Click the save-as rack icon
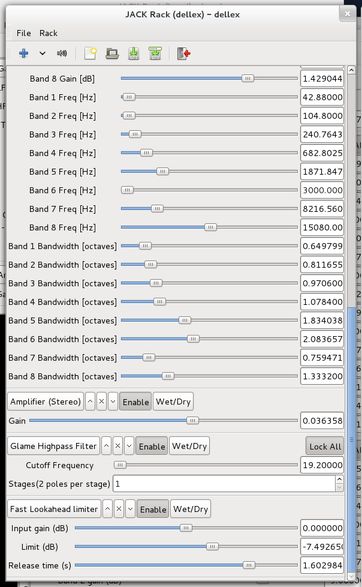Screen dimensions: 362x587 pos(155,54)
